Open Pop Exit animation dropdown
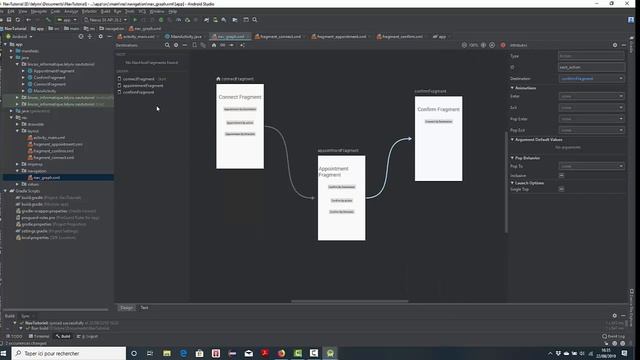 pyautogui.click(x=591, y=130)
